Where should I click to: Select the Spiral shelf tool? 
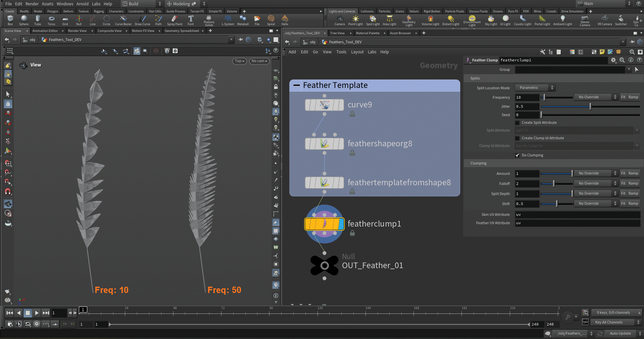point(271,20)
